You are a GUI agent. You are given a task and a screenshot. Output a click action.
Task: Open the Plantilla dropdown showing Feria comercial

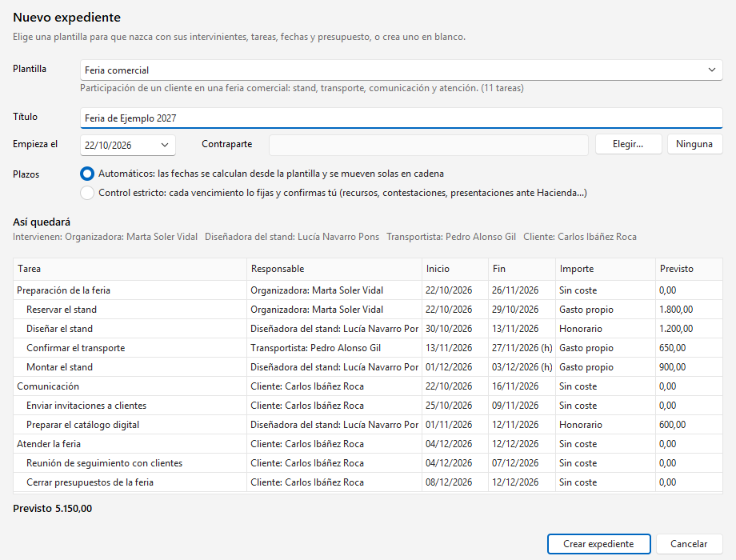tap(402, 70)
